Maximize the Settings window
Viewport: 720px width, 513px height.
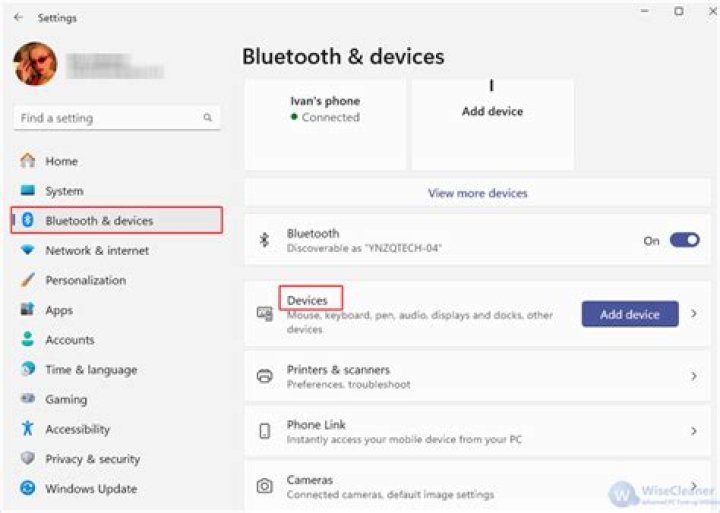click(x=679, y=11)
